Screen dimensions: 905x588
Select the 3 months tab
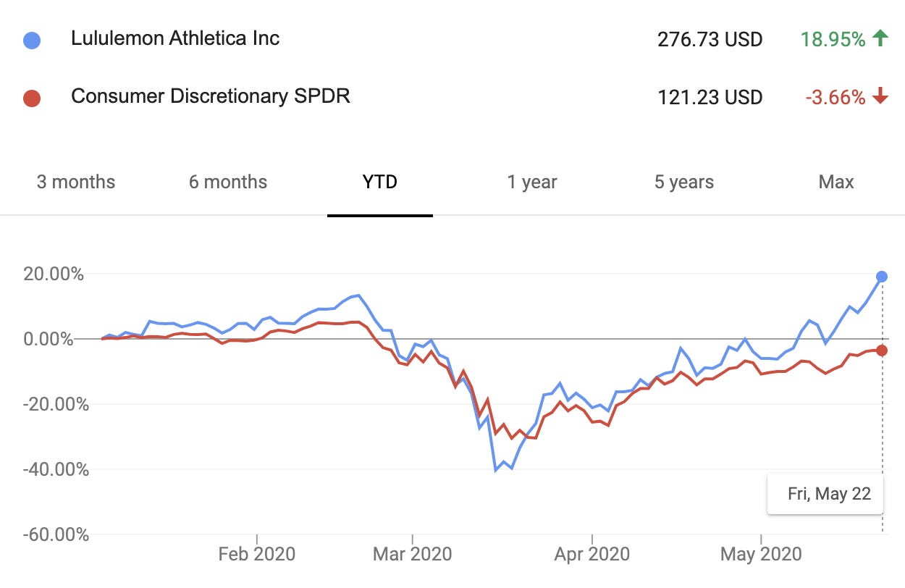click(76, 182)
